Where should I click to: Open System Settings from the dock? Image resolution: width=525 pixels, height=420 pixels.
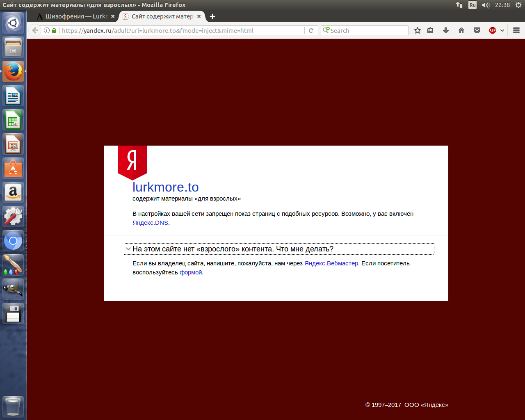(x=13, y=217)
